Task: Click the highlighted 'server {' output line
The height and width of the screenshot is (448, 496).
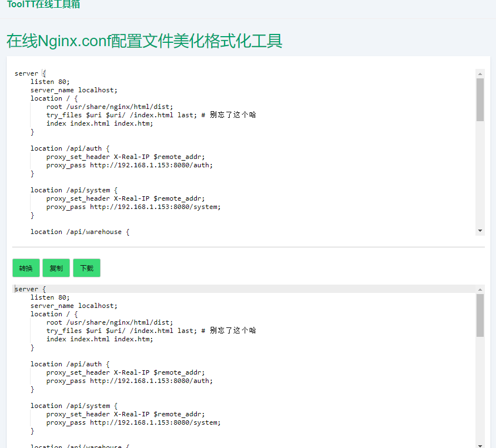Action: pyautogui.click(x=30, y=289)
